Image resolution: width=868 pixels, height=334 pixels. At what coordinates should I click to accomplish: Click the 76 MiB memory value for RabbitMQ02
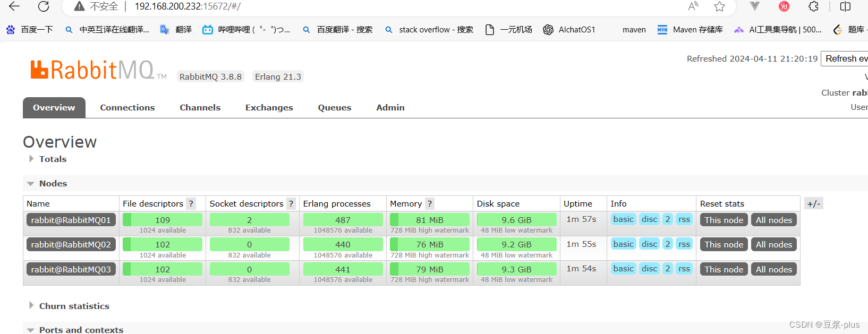[x=430, y=244]
